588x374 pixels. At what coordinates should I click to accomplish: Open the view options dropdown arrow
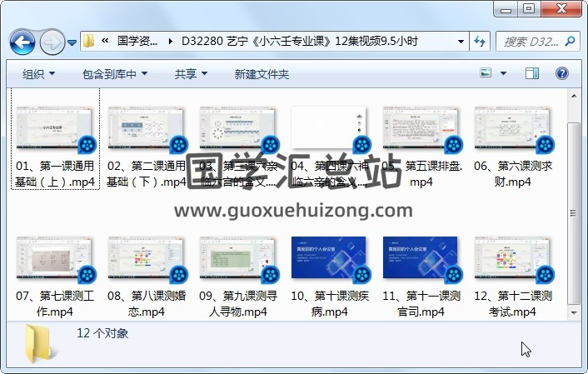pyautogui.click(x=503, y=73)
